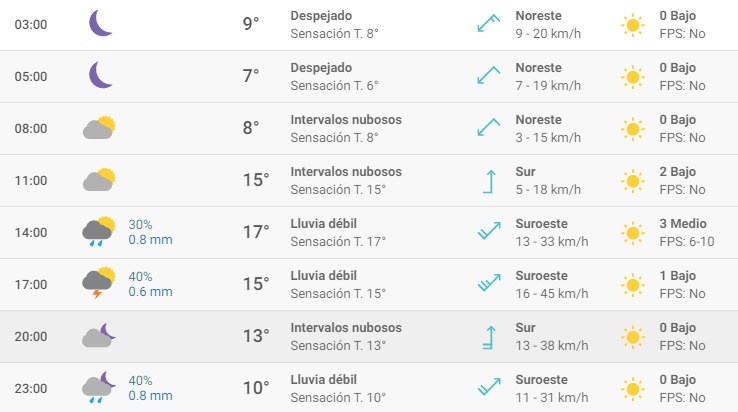
Task: Click the cloudy night icon at 20:00
Action: pyautogui.click(x=99, y=335)
